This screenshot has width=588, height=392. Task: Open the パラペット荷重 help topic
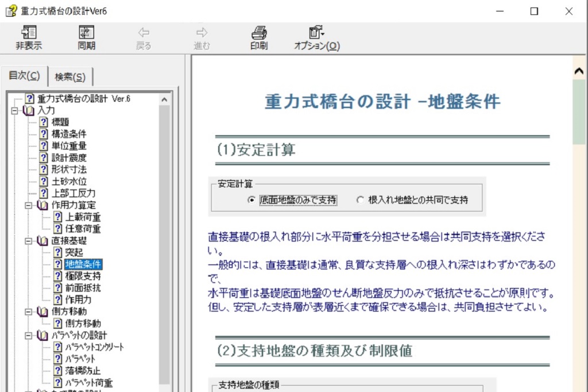[x=89, y=383]
